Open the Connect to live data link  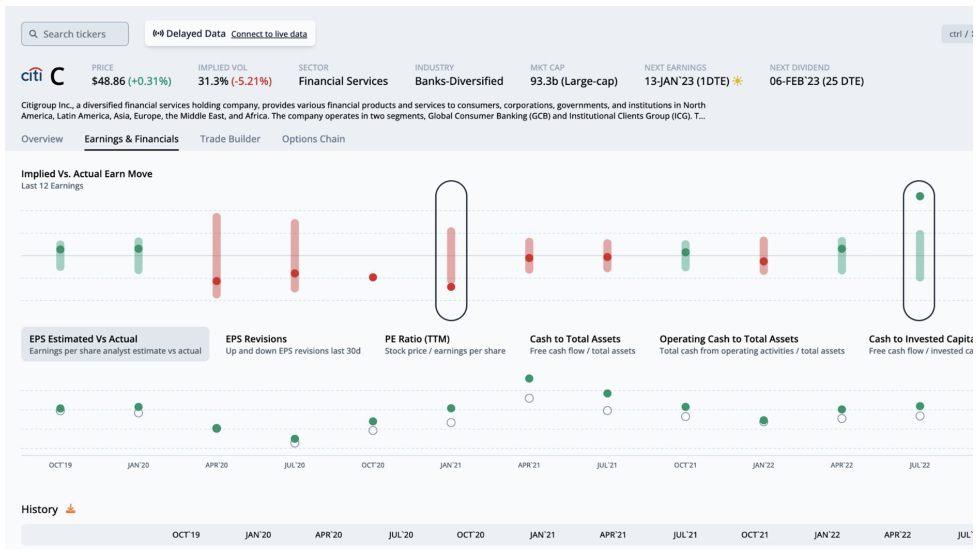(x=269, y=34)
